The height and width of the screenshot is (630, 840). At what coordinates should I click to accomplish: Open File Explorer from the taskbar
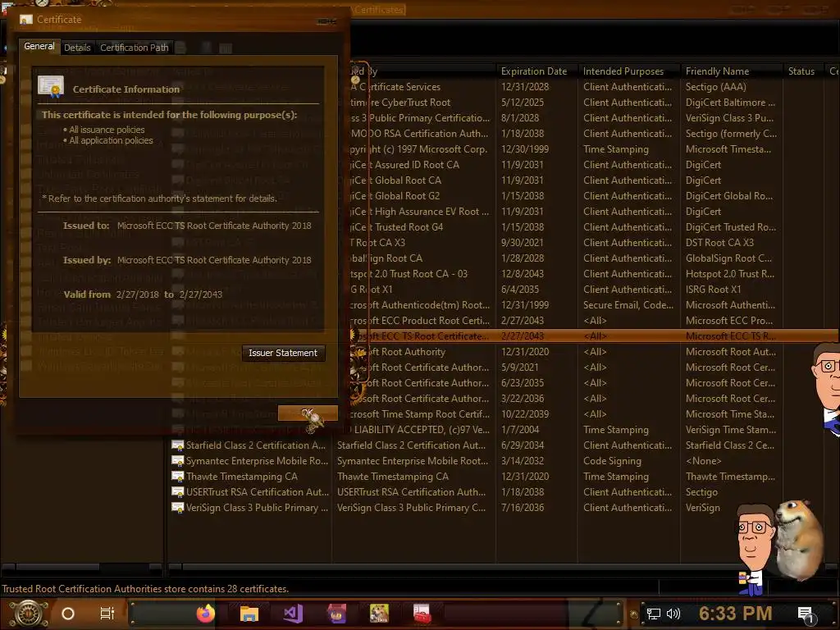pos(249,614)
